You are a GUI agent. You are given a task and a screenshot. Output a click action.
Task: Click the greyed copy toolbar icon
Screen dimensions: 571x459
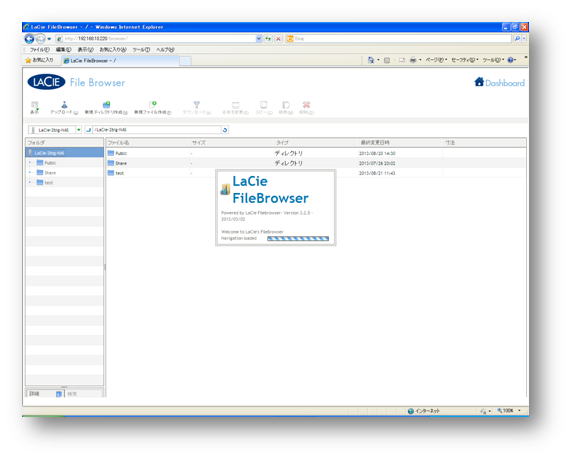tap(264, 105)
